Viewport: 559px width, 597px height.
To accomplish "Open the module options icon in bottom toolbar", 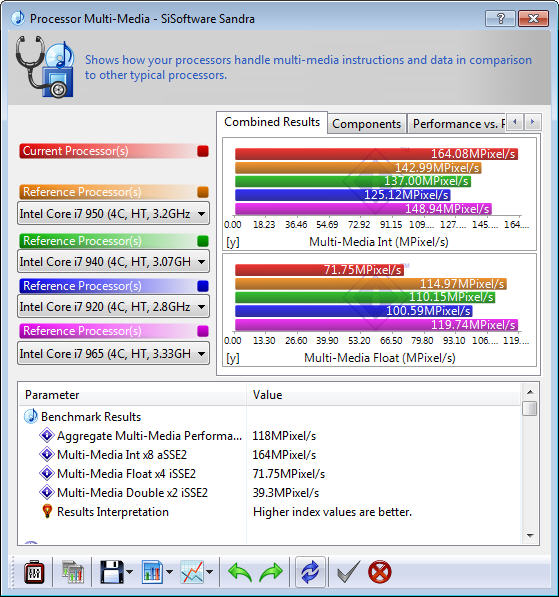I will (35, 572).
